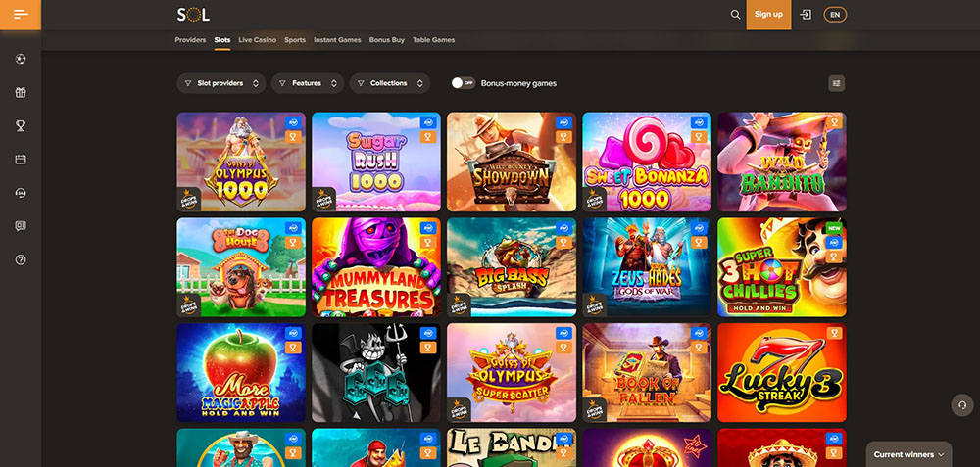Click Drops & Wins badge on Sweet Bonanza 1000
The image size is (980, 467).
595,199
